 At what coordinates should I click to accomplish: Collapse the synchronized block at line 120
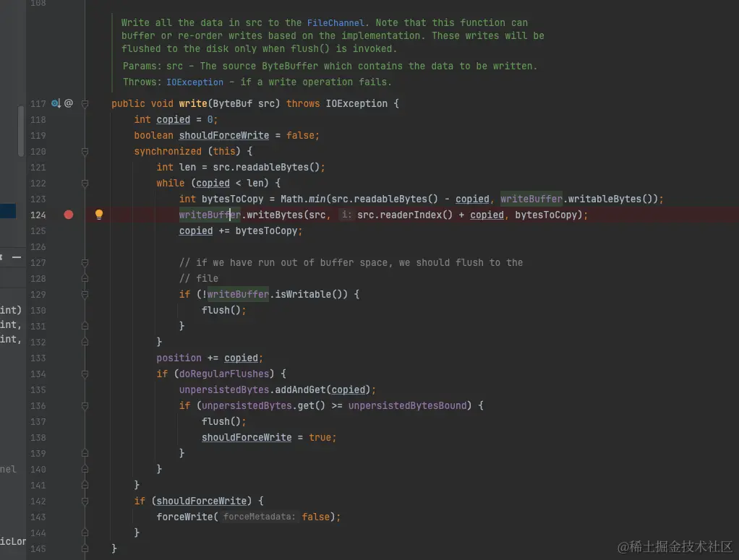click(x=85, y=151)
